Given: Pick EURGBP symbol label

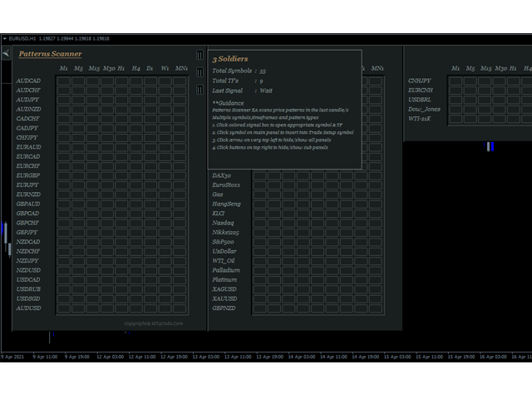Looking at the screenshot, I should (28, 175).
